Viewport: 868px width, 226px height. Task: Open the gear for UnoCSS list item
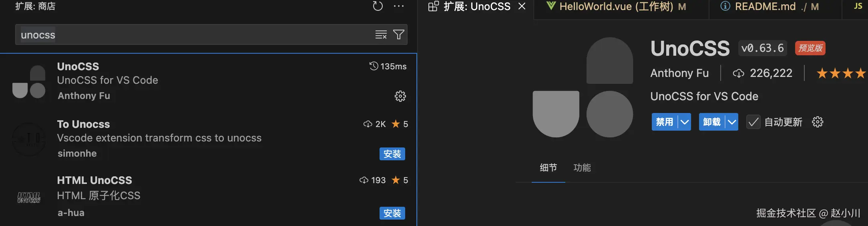coord(400,96)
